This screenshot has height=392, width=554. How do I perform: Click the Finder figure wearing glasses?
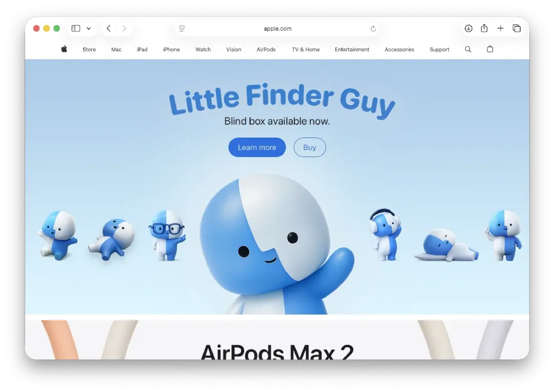coord(167,235)
